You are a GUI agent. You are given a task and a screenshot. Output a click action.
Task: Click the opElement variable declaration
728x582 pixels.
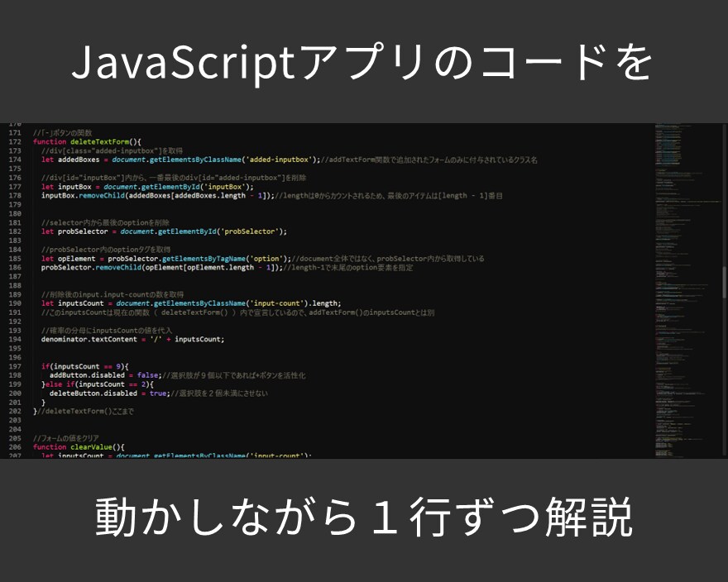click(x=76, y=259)
